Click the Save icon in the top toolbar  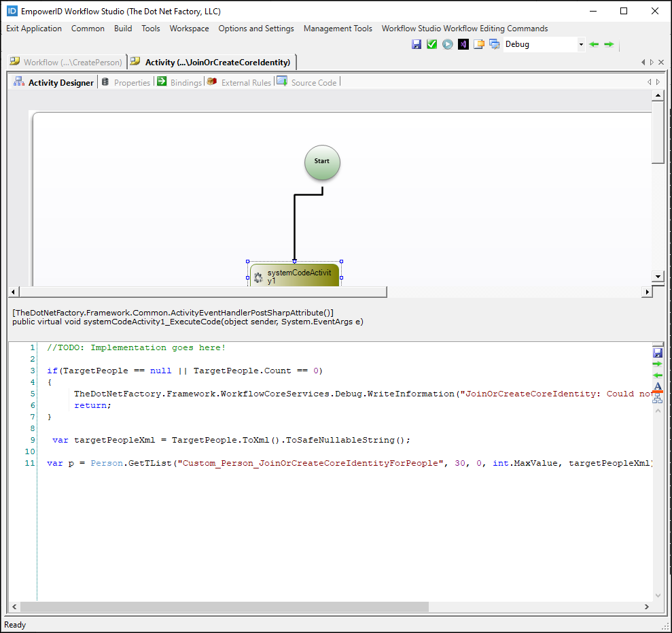pos(417,44)
